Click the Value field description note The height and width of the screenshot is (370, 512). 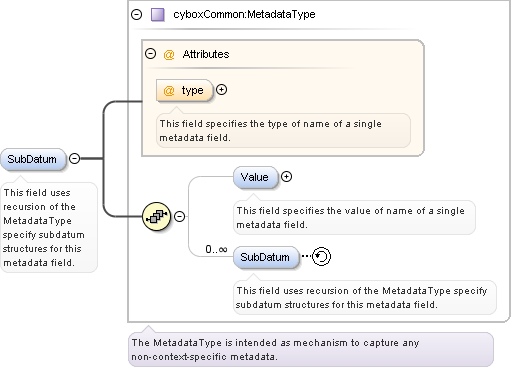click(354, 218)
